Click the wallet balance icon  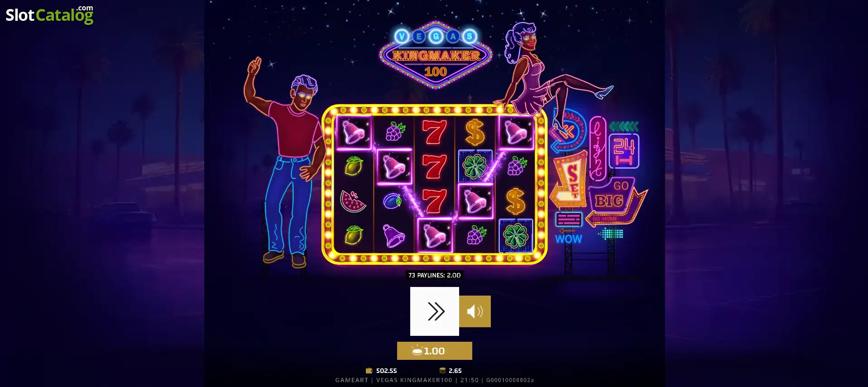pyautogui.click(x=369, y=371)
